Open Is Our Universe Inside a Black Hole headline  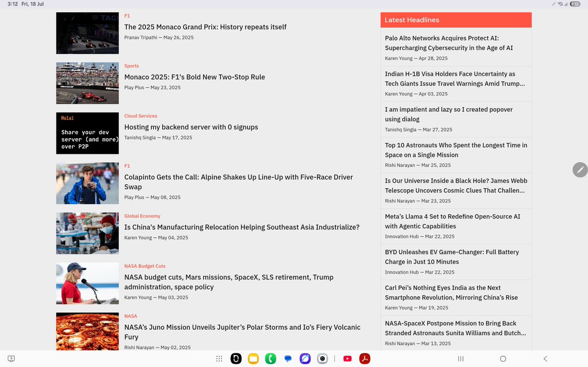(x=456, y=186)
